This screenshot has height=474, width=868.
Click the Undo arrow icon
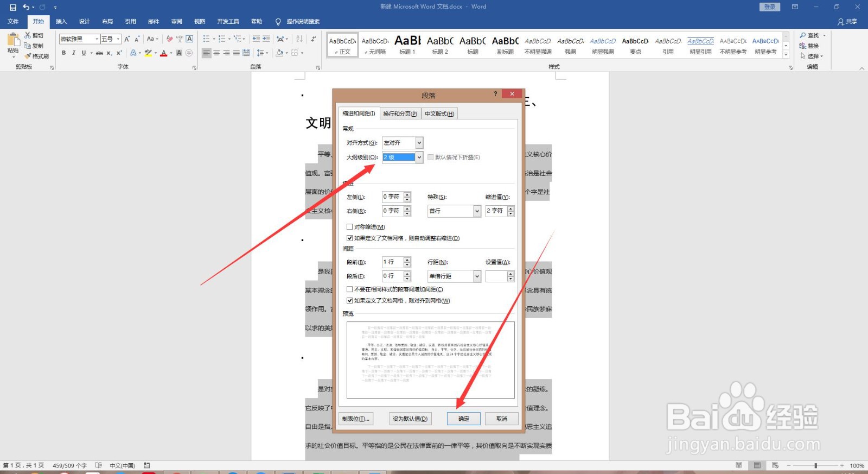[25, 7]
